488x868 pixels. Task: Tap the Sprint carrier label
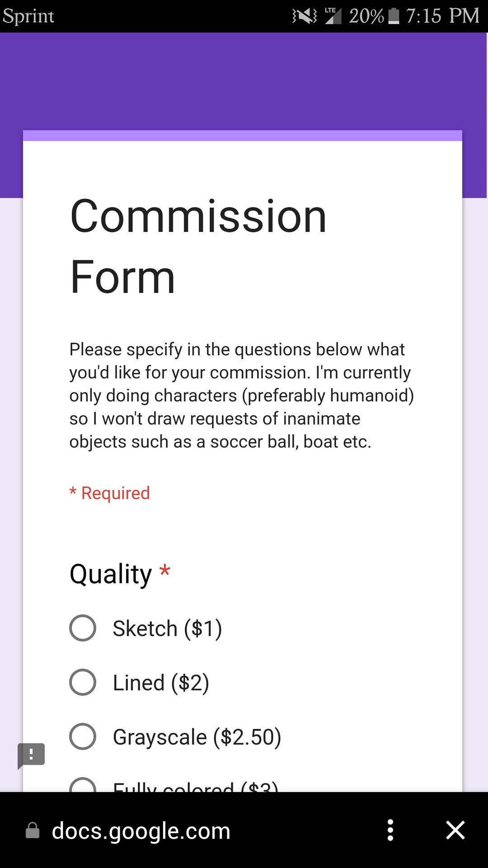tap(28, 16)
